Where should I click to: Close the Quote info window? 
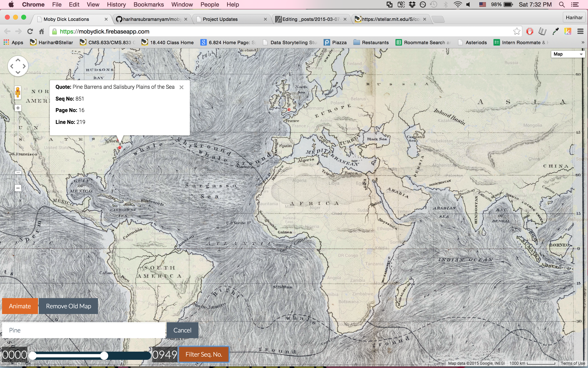[x=182, y=87]
